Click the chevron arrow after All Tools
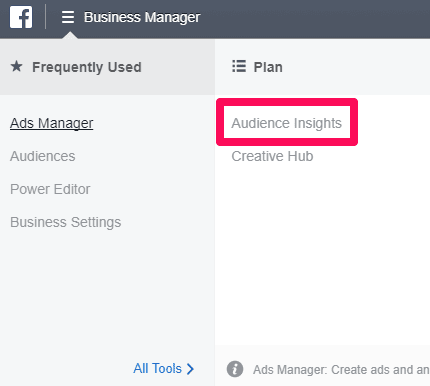Viewport: 430px width, 386px height. (190, 369)
